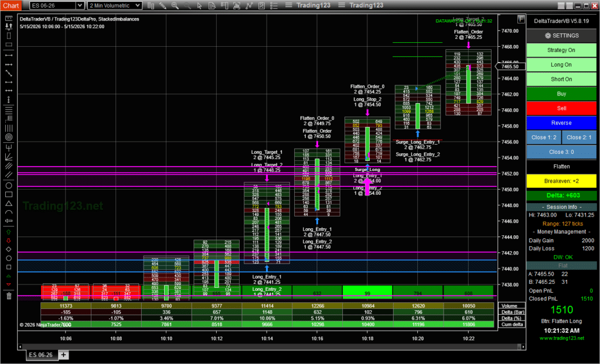
Task: Select the green Arrow Up marker
Action: click(x=9, y=232)
